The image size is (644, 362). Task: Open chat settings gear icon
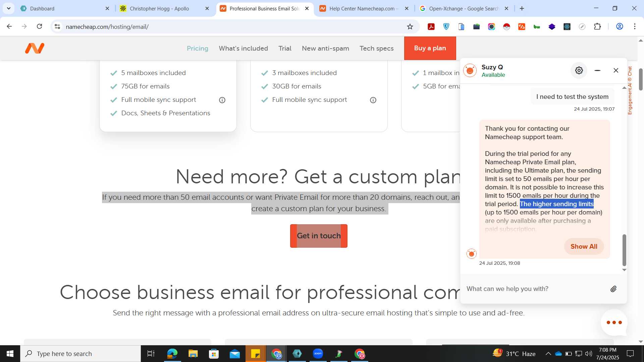579,70
